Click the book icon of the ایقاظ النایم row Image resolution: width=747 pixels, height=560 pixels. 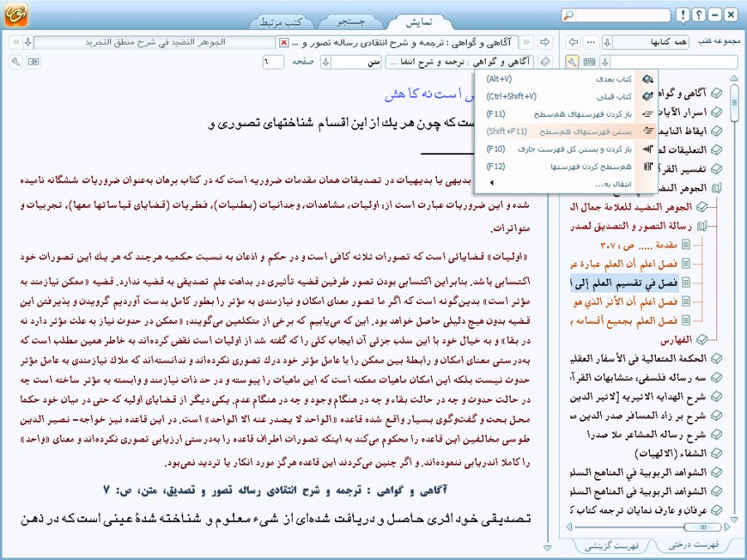(716, 131)
